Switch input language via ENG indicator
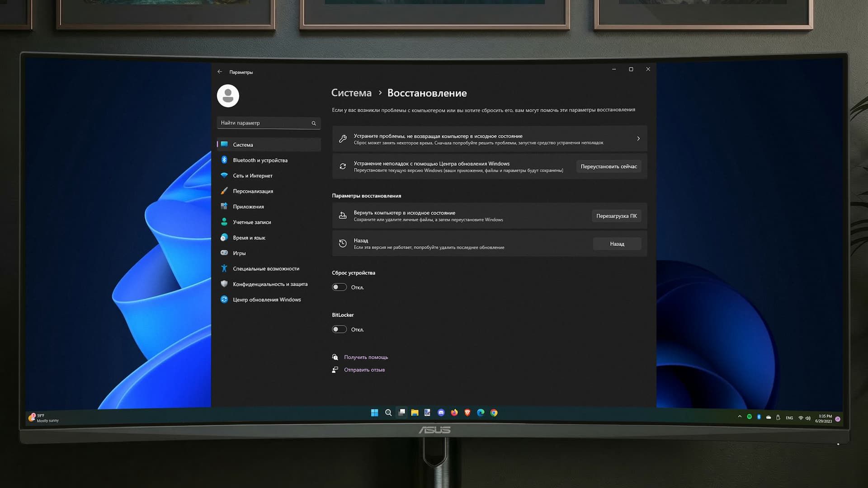Image resolution: width=868 pixels, height=488 pixels. [789, 418]
